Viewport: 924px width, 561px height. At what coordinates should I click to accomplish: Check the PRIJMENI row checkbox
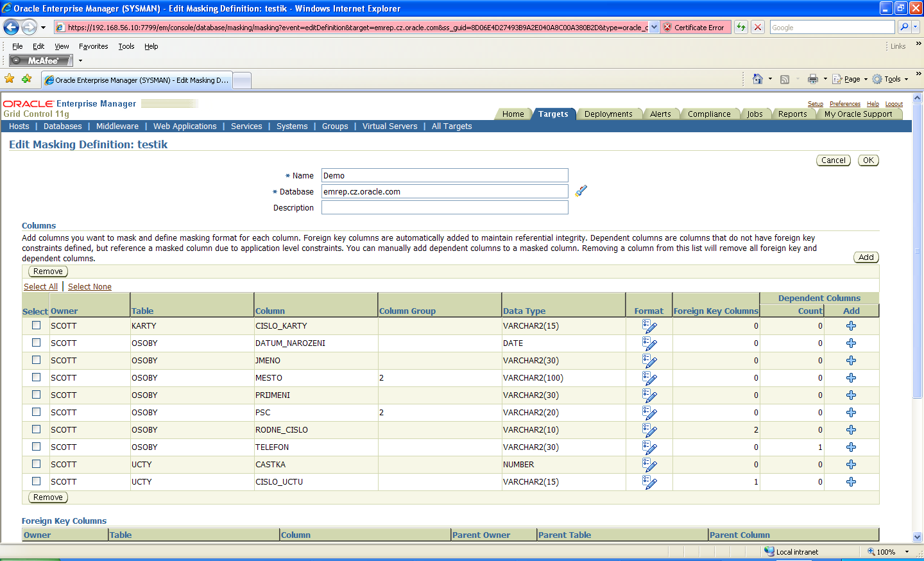point(37,395)
